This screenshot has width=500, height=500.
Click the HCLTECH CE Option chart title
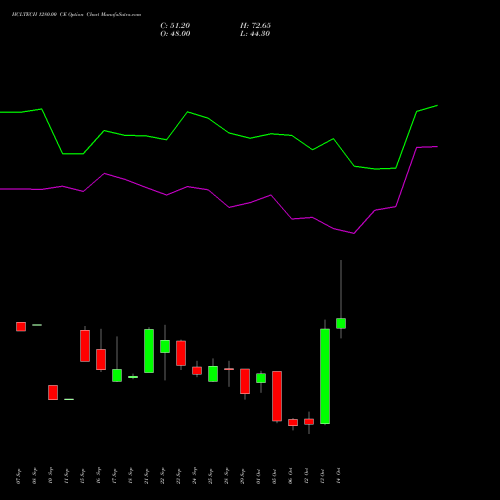coord(76,15)
